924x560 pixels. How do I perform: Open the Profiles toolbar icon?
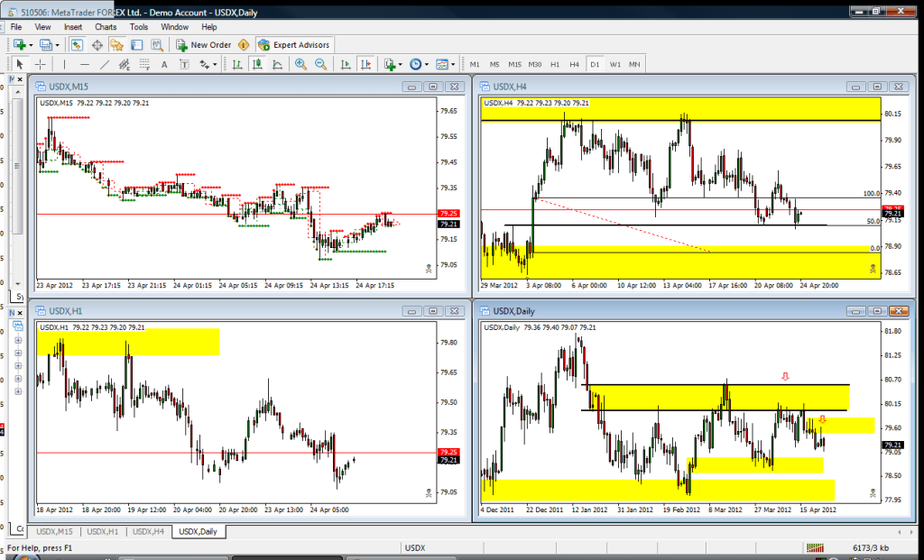pos(45,45)
